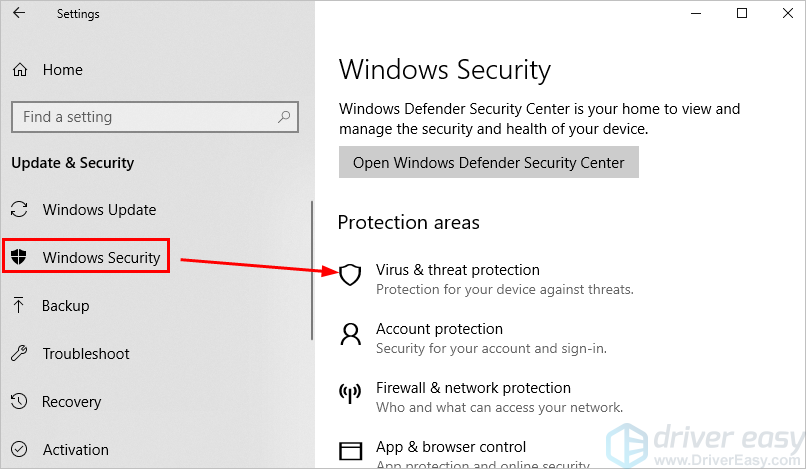Open the Backup settings section
This screenshot has height=469, width=806.
65,306
